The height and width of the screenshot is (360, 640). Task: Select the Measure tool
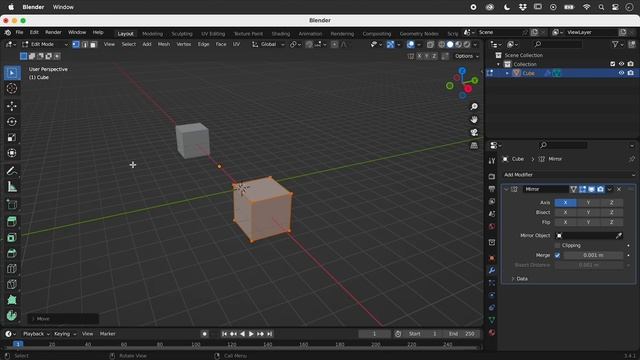tap(12, 187)
